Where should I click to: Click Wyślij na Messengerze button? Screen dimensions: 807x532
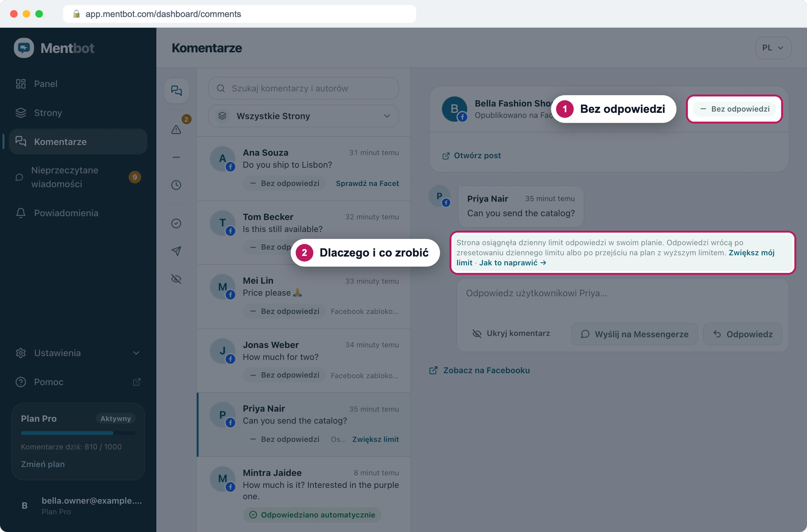[634, 334]
